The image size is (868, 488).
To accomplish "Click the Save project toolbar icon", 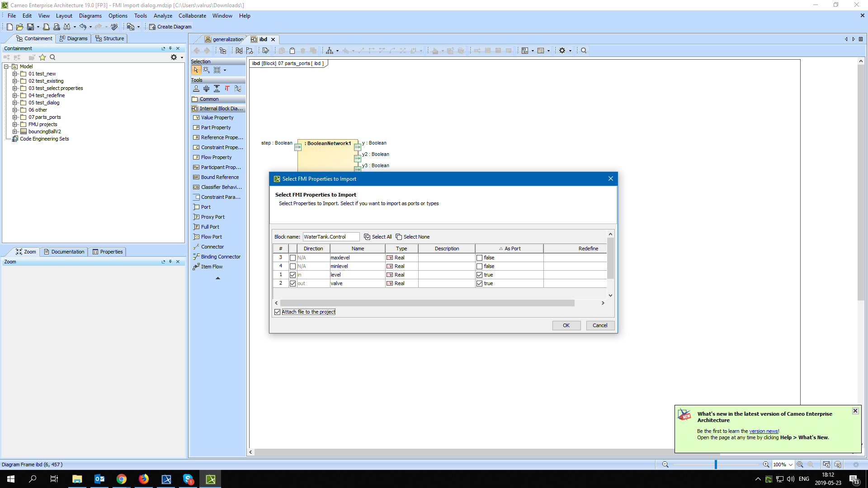I will [x=30, y=27].
